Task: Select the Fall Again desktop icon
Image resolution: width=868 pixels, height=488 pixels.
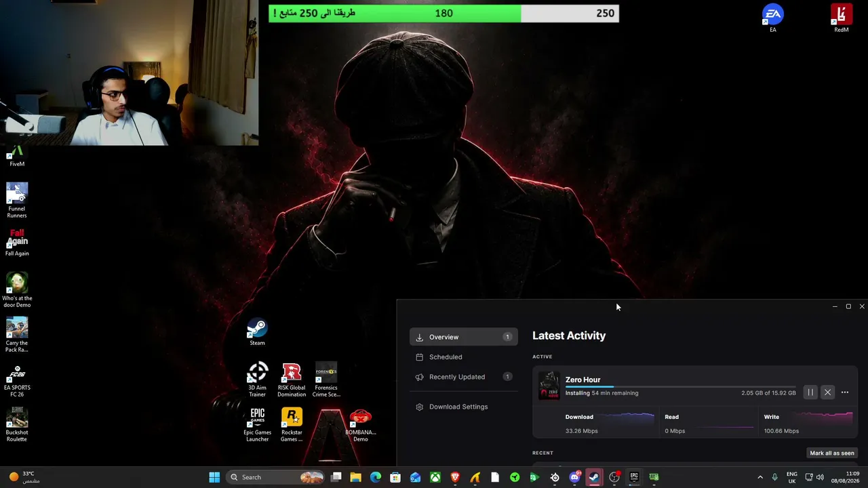Action: pos(17,243)
